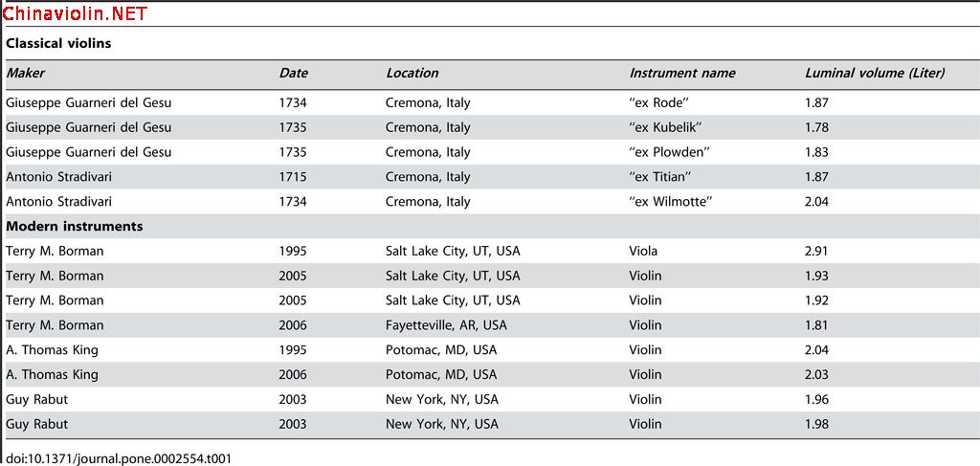Select the Modern instruments section heading
The height and width of the screenshot is (466, 980).
(75, 226)
